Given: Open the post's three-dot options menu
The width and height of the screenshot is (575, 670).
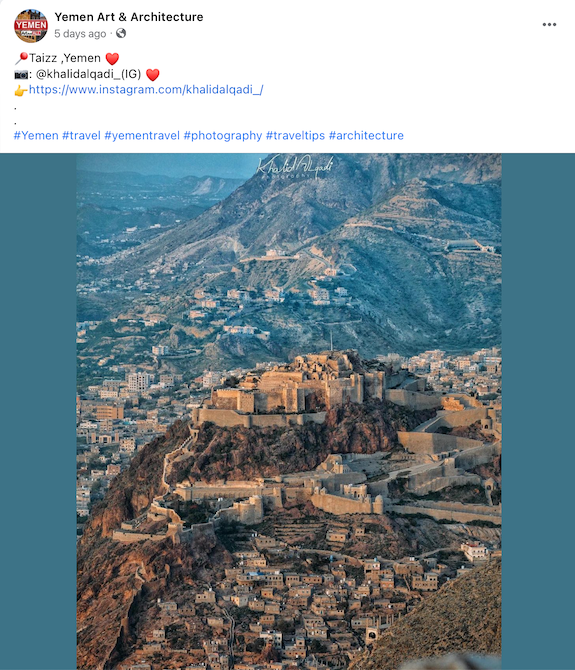Looking at the screenshot, I should click(549, 24).
